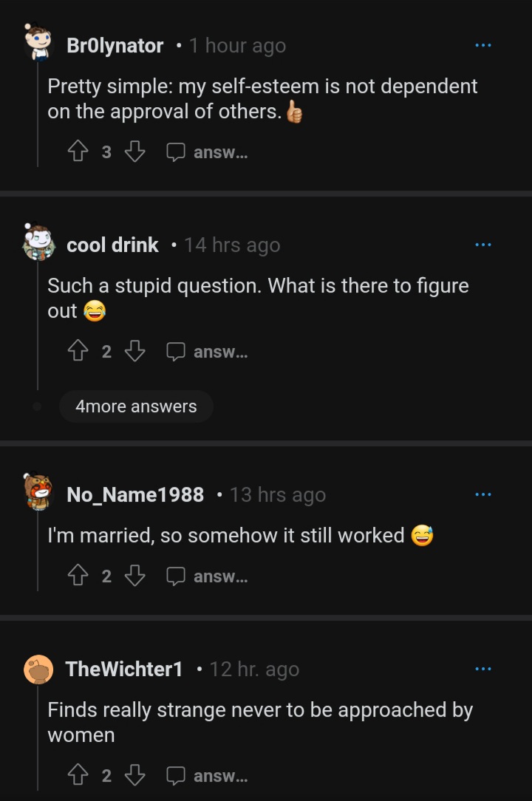This screenshot has width=532, height=801.
Task: Upvote Br0lynator's comment
Action: tap(78, 151)
